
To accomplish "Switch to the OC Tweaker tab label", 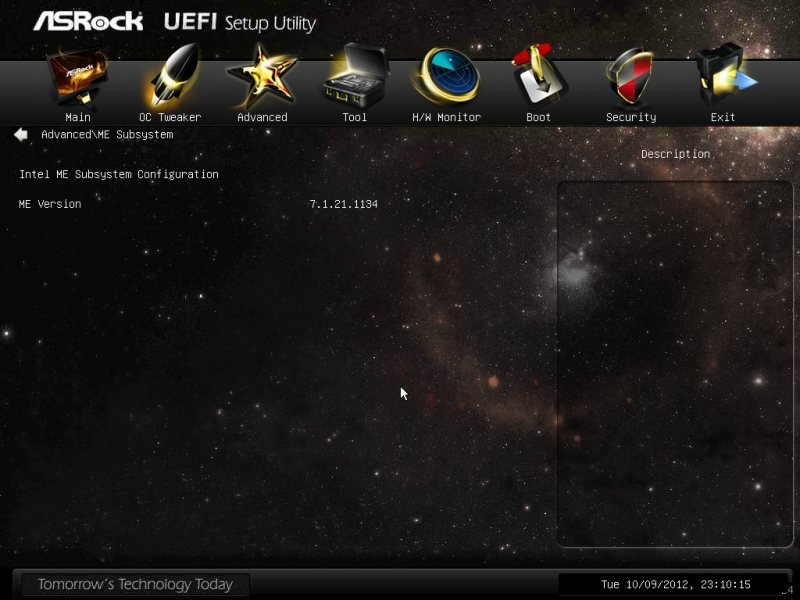I will coord(170,117).
